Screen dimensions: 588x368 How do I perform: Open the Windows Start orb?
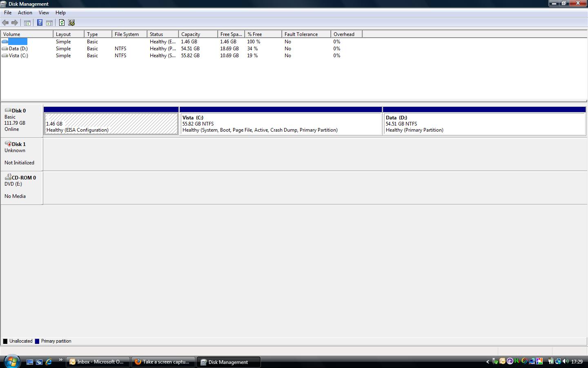11,361
